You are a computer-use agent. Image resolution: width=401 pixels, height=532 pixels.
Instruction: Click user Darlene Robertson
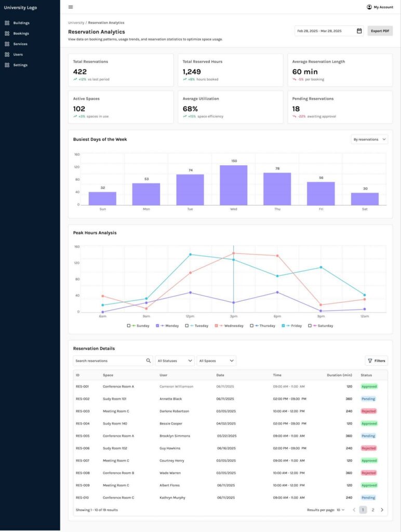pyautogui.click(x=175, y=411)
